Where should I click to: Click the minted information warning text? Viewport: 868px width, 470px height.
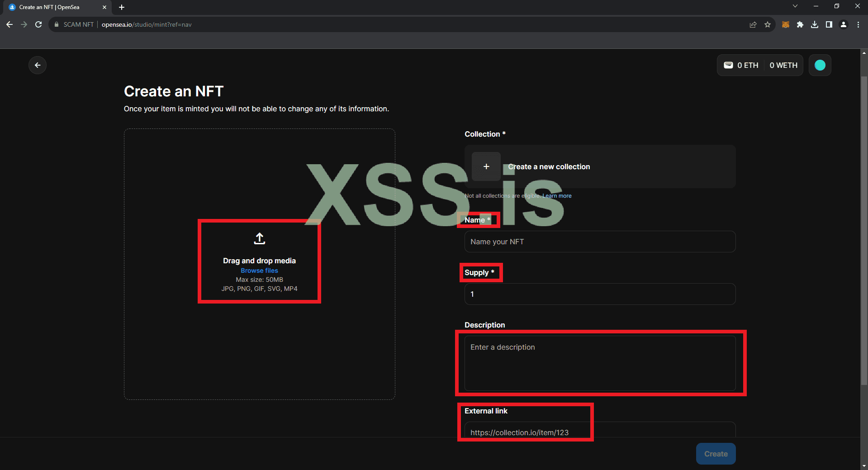(256, 109)
